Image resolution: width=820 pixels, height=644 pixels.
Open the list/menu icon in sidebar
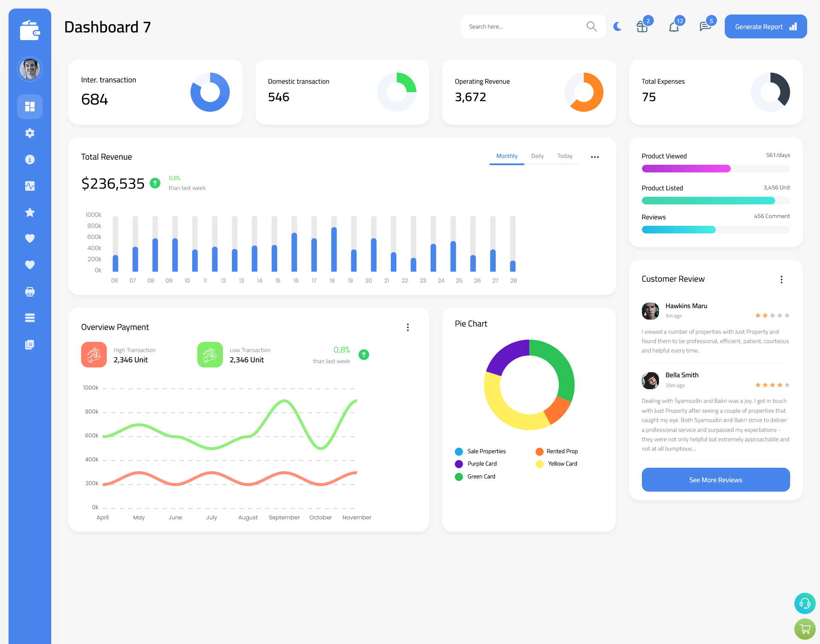tap(29, 318)
